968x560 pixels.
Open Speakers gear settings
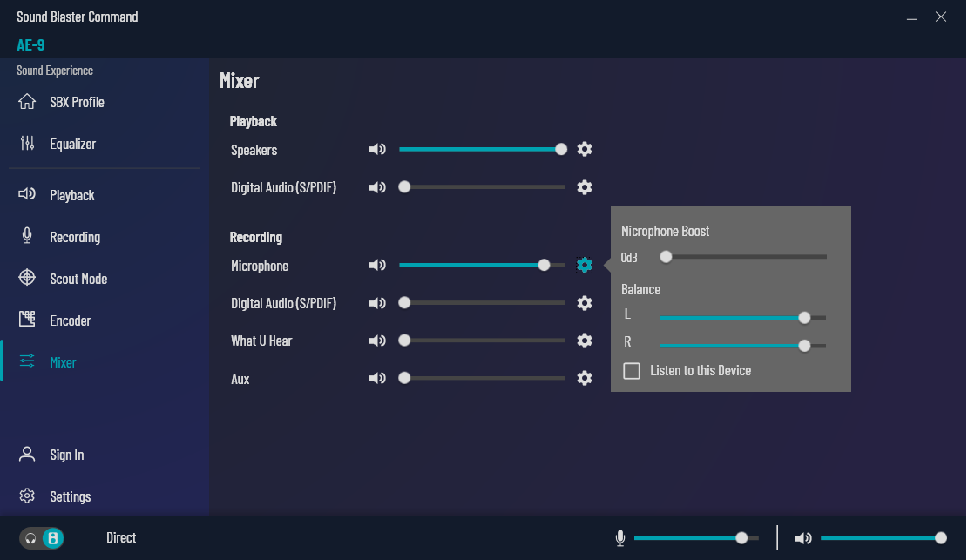coord(585,149)
